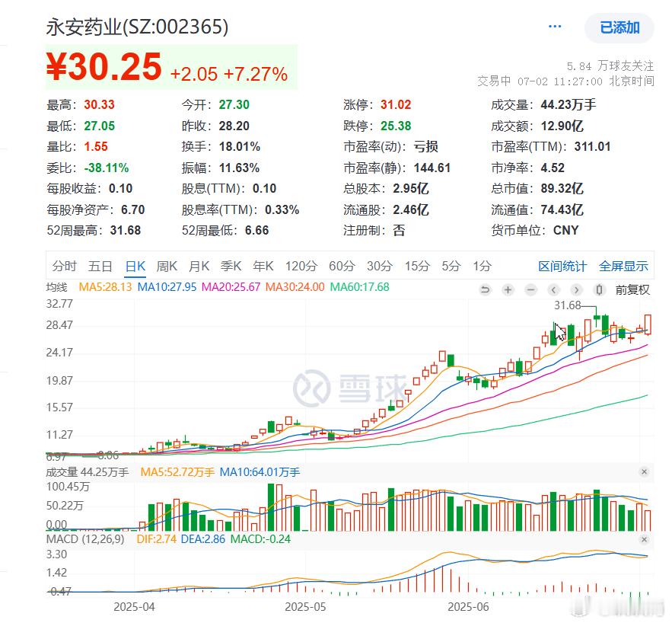Screen dimensions: 672x623
Task: Switch to the 30分 interval tab
Action: pyautogui.click(x=380, y=267)
